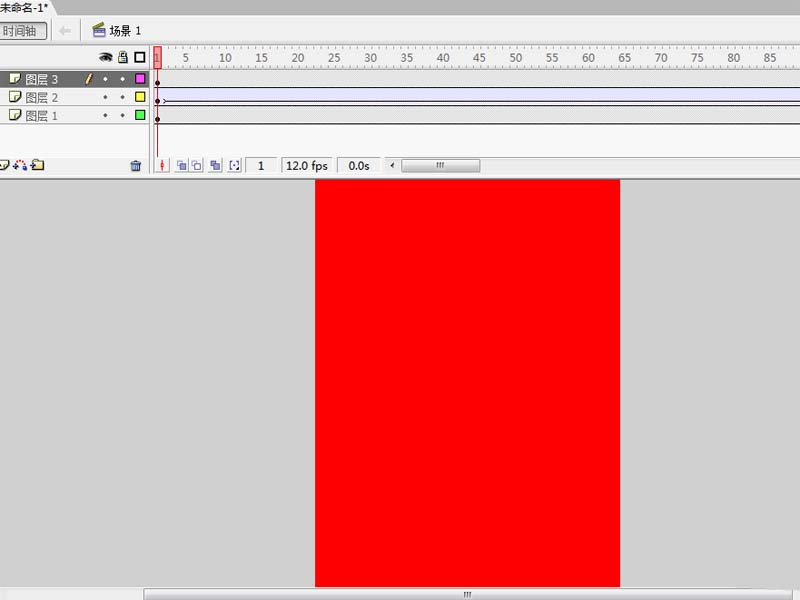800x600 pixels.
Task: Click the page icon of 图层 1
Action: 15,115
